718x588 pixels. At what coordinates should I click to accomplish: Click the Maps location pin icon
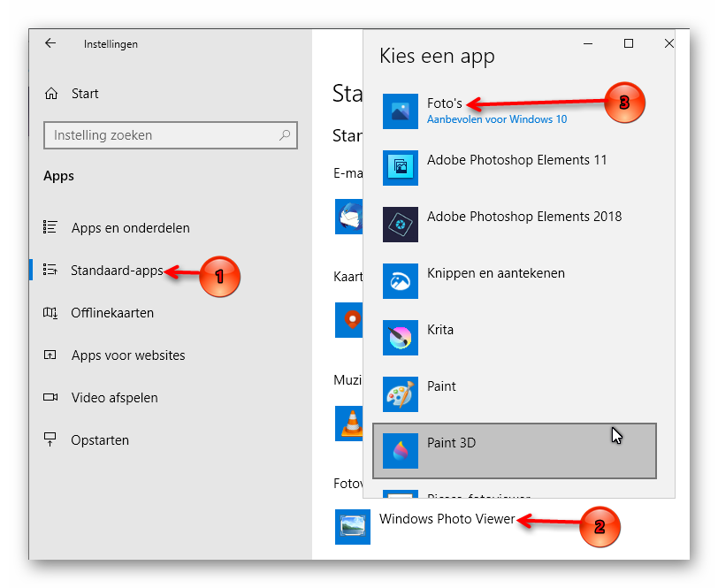[x=351, y=319]
